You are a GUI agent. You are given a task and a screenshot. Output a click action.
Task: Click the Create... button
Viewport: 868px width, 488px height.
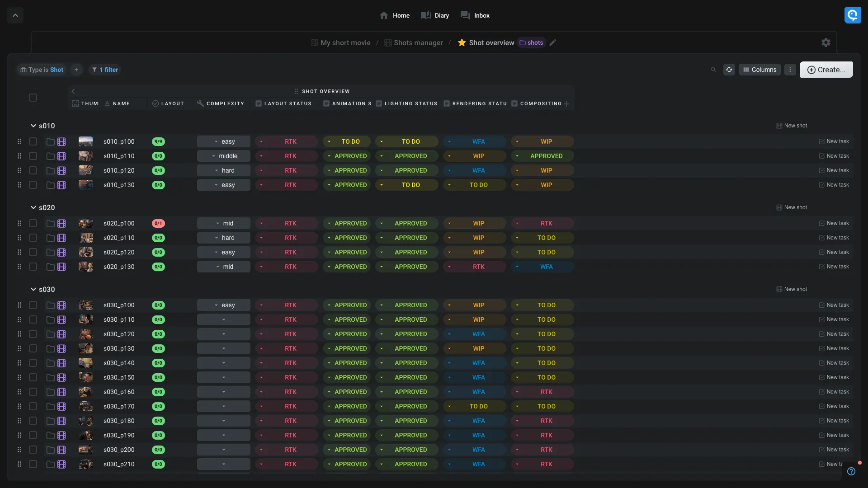coord(826,70)
